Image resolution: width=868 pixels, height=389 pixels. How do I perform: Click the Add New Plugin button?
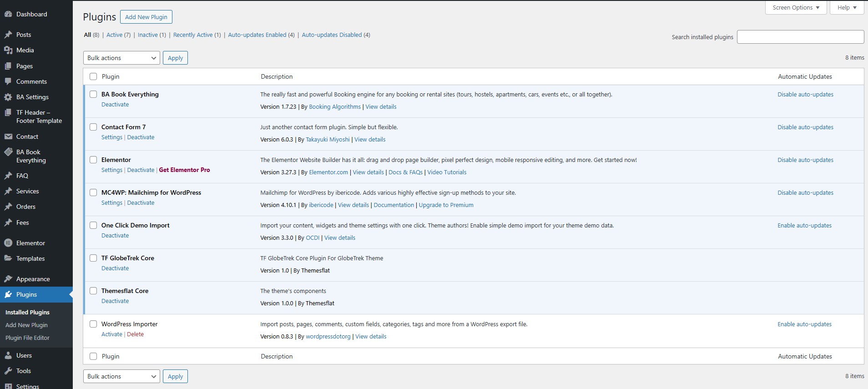pos(146,17)
